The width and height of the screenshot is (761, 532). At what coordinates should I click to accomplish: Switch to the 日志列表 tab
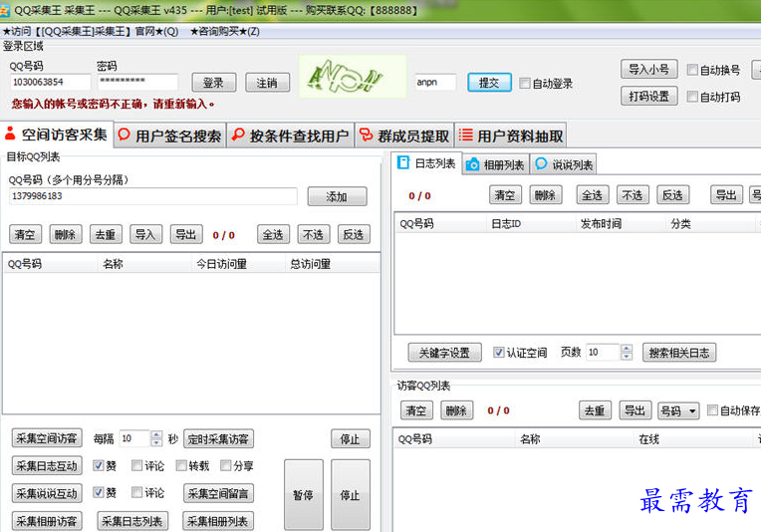426,163
